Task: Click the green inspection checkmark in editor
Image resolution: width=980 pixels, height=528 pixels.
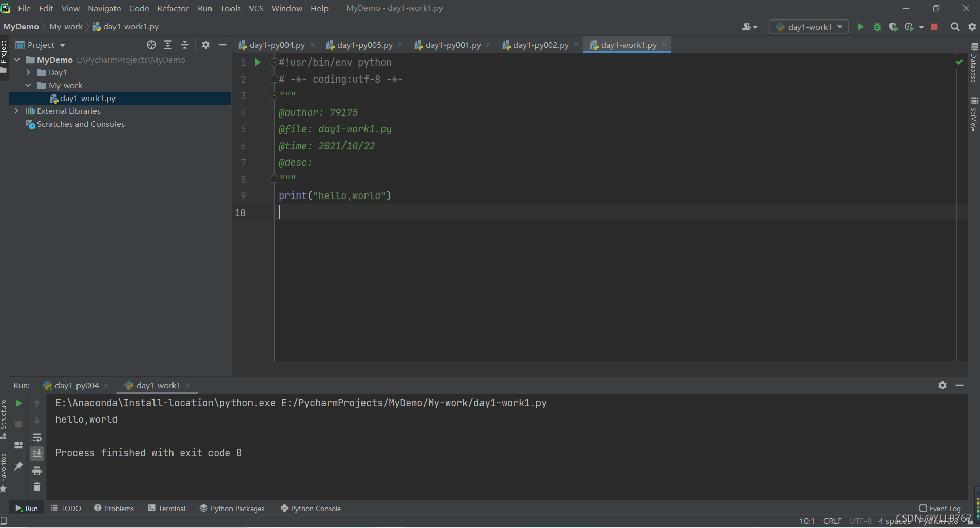Action: click(x=959, y=62)
